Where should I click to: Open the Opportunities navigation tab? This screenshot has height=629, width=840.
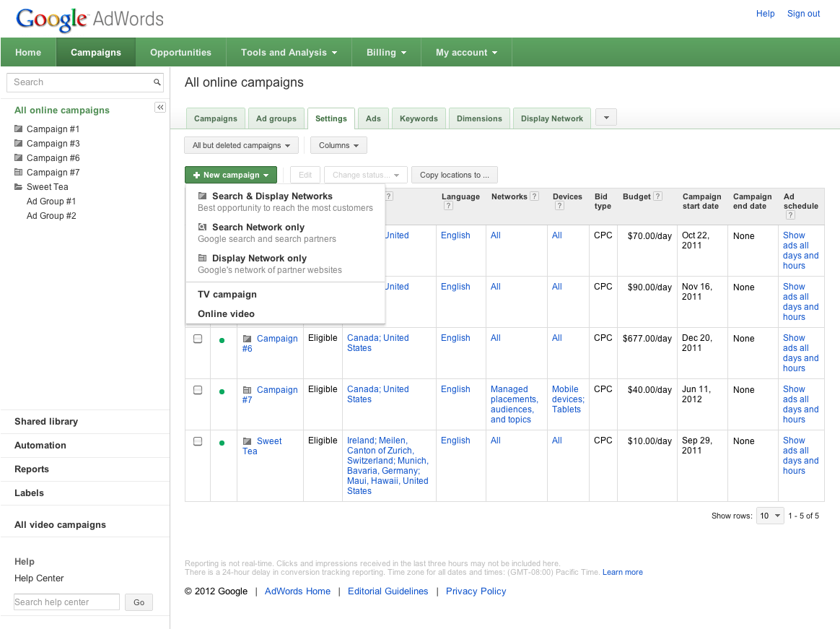pos(180,52)
